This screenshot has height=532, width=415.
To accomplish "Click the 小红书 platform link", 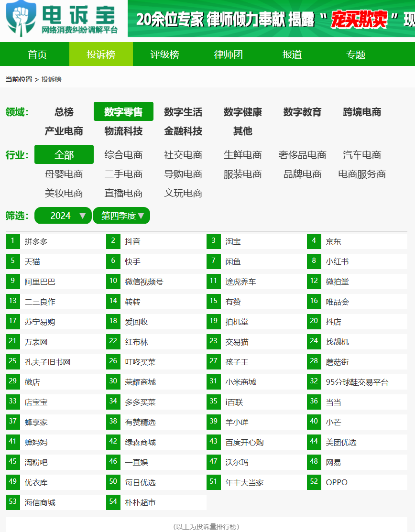I will click(x=337, y=262).
